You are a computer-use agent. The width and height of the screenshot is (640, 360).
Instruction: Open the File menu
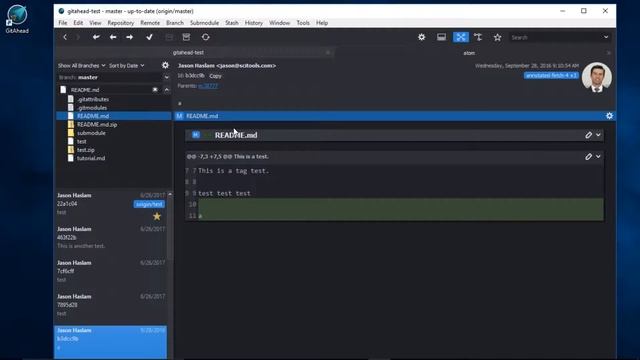coord(62,23)
